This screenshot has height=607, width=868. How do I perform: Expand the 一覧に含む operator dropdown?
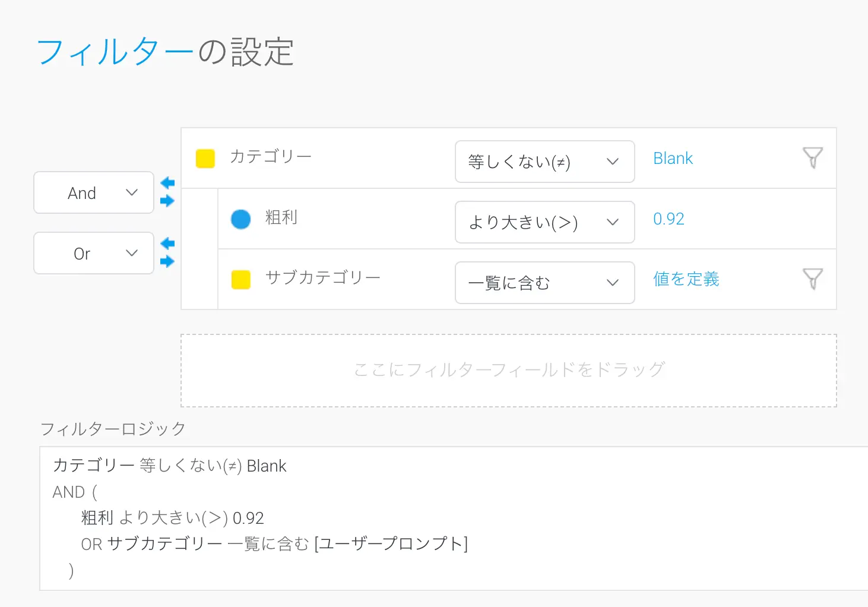(x=544, y=283)
